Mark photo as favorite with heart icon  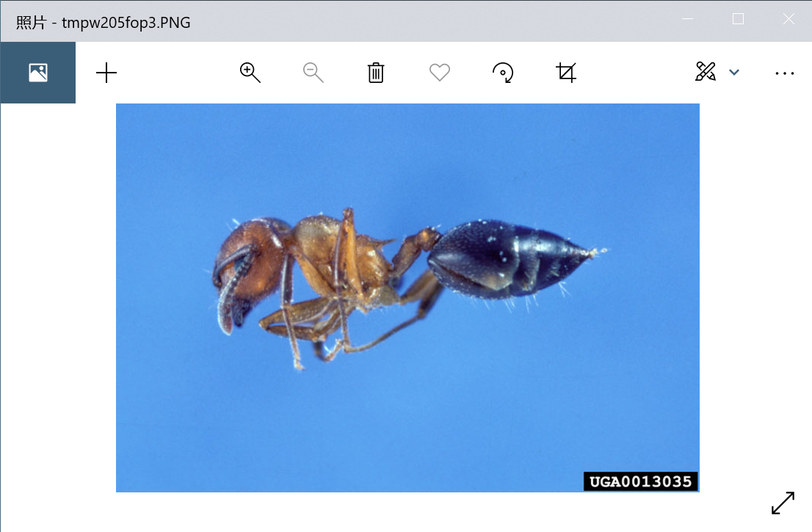tap(440, 73)
